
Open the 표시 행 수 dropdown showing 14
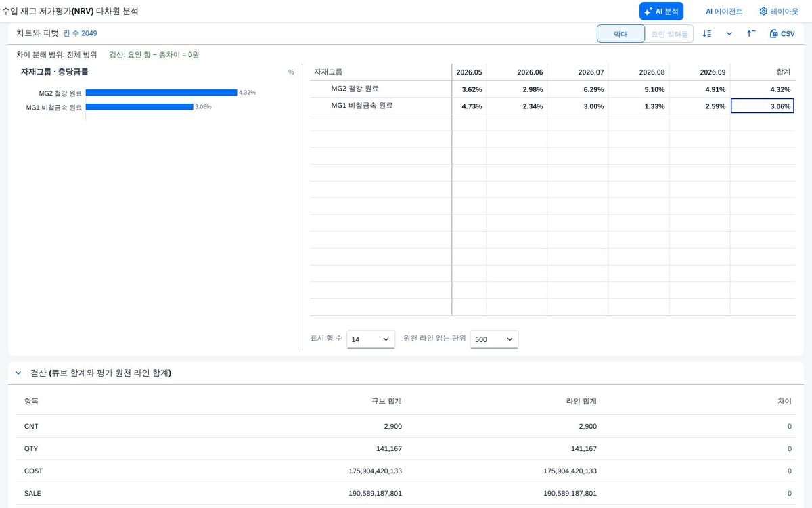point(371,339)
